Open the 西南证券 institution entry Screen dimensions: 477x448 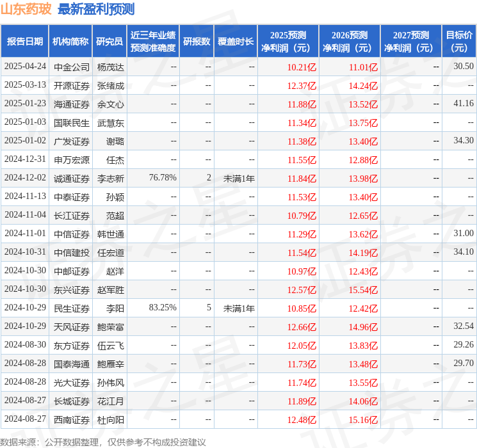pyautogui.click(x=72, y=420)
